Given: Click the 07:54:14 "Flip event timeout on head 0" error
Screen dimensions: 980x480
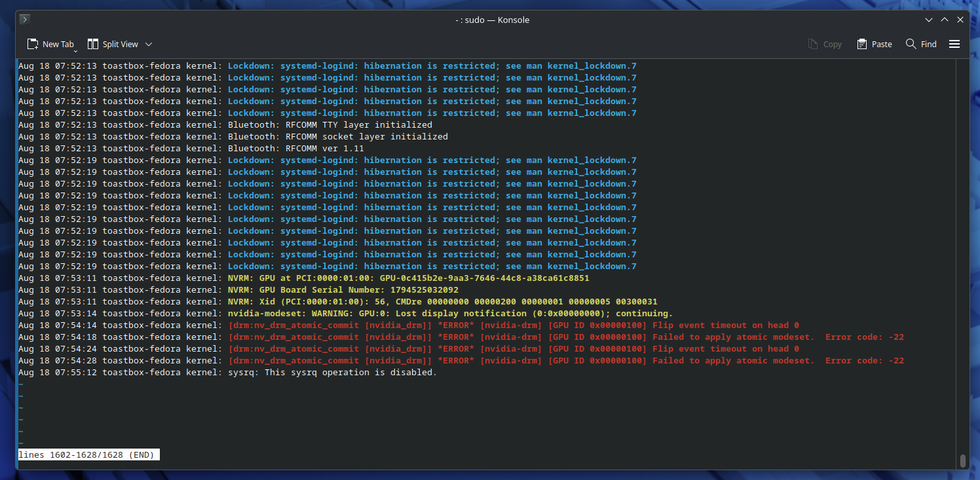Looking at the screenshot, I should [x=409, y=325].
